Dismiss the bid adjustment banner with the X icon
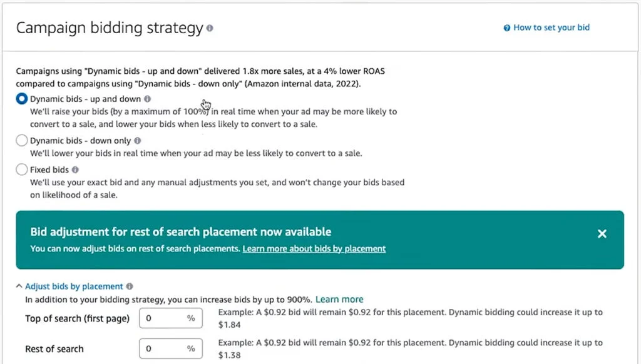Image resolution: width=641 pixels, height=364 pixels. pyautogui.click(x=602, y=233)
